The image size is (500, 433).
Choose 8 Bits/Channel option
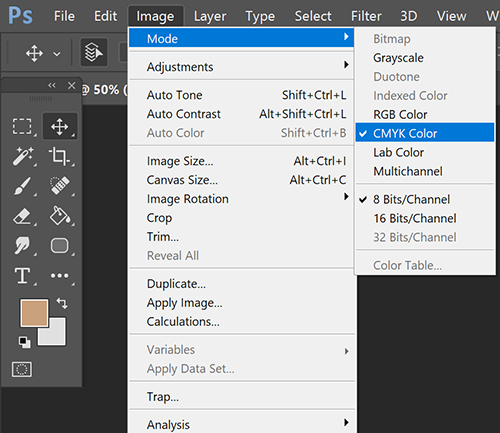(x=425, y=199)
